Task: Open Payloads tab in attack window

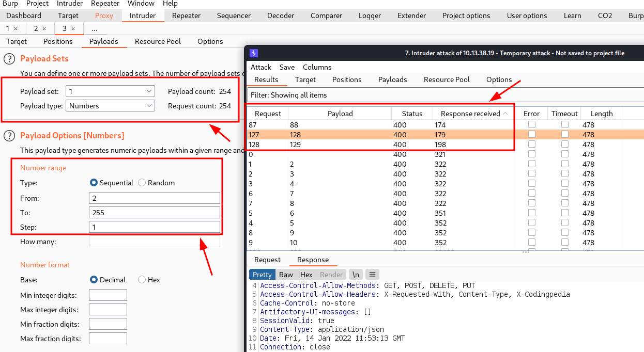Action: 393,79
